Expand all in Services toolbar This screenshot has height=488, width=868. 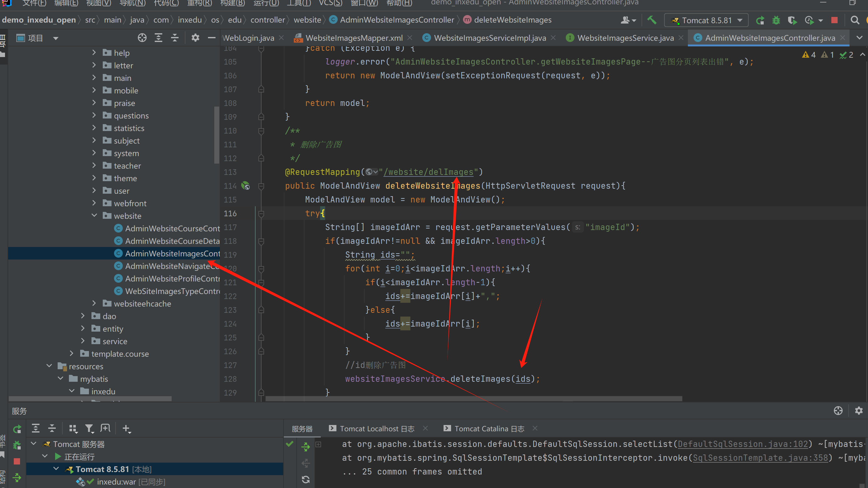point(35,428)
